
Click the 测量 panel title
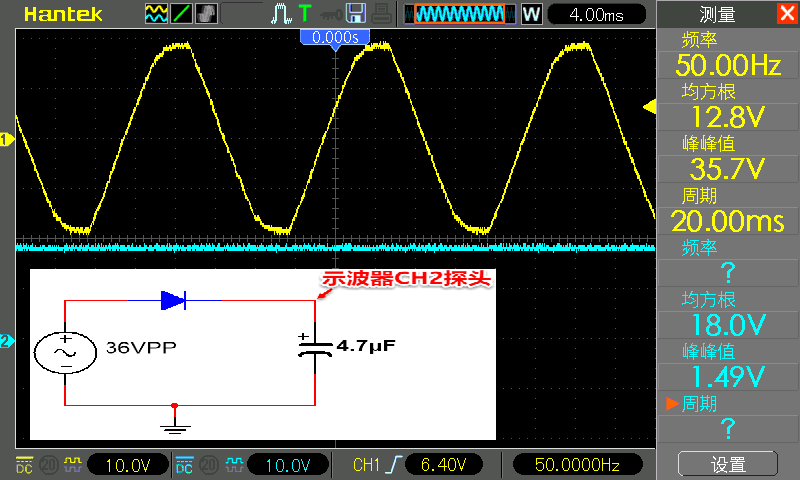tap(717, 15)
